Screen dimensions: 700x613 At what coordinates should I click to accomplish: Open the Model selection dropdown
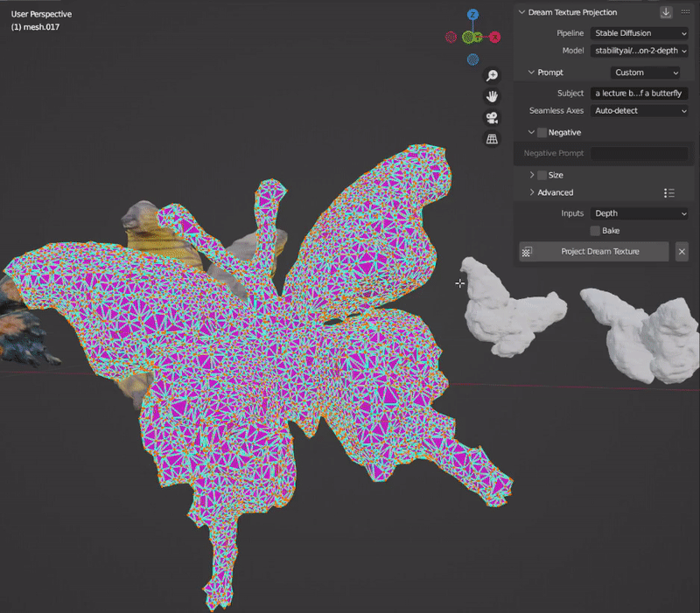pos(640,51)
